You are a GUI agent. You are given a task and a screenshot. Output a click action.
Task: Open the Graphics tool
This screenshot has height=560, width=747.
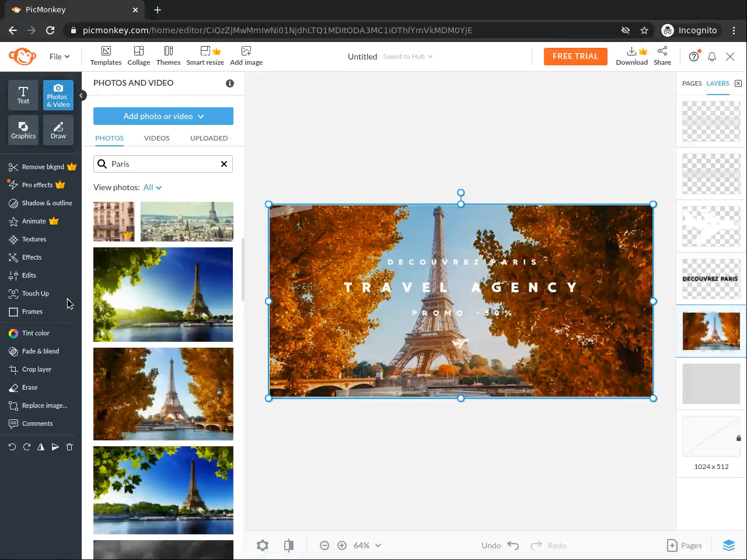(x=23, y=129)
